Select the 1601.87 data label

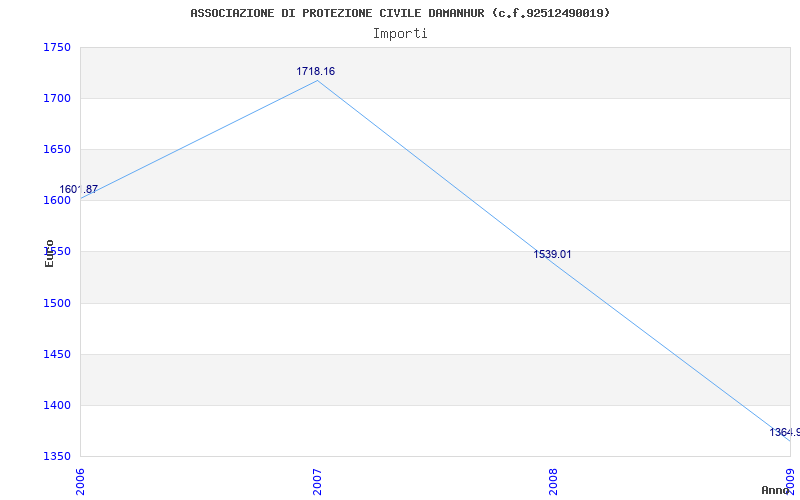[x=79, y=189]
